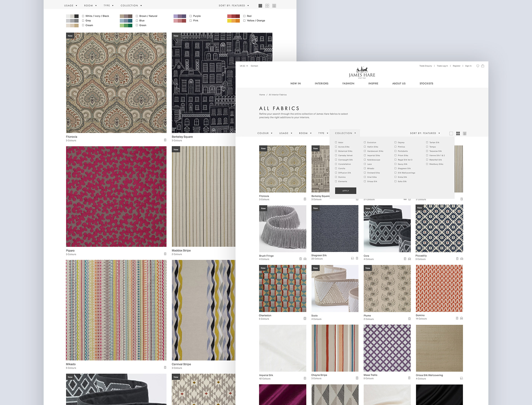Screen dimensions: 532x405
Task: Click the curtain usage icon under Fitzrovia in front window
Action: tap(305, 199)
